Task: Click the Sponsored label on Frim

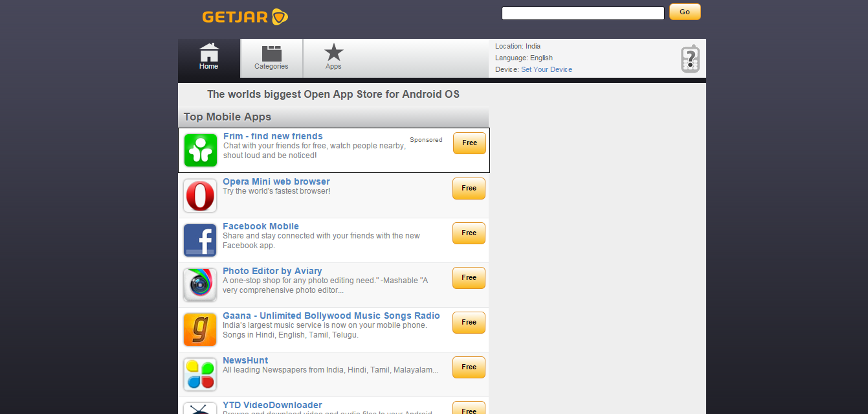Action: (x=426, y=140)
